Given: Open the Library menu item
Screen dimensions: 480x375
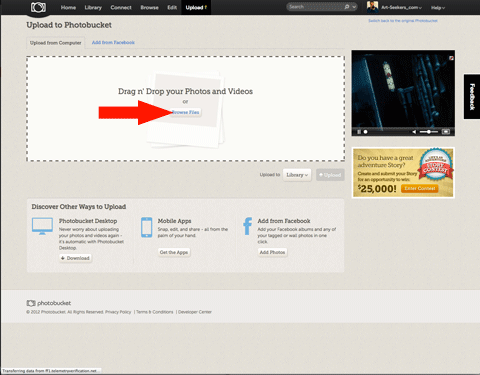Looking at the screenshot, I should [93, 7].
